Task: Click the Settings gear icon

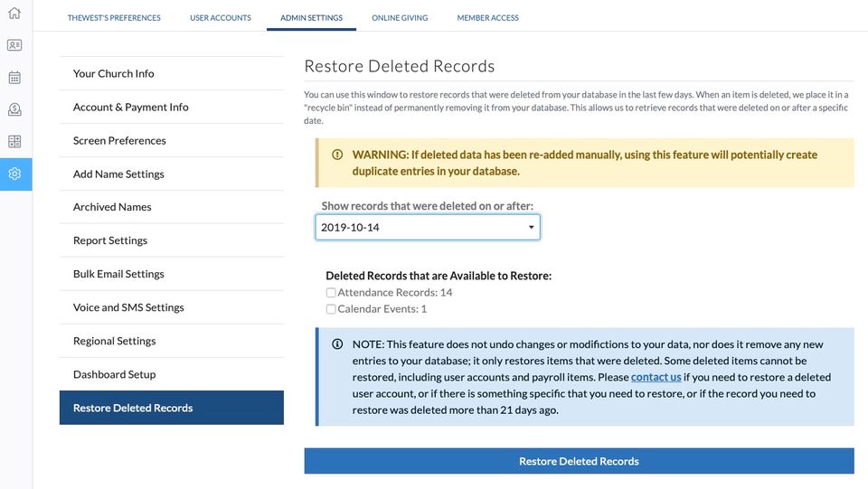Action: click(14, 174)
